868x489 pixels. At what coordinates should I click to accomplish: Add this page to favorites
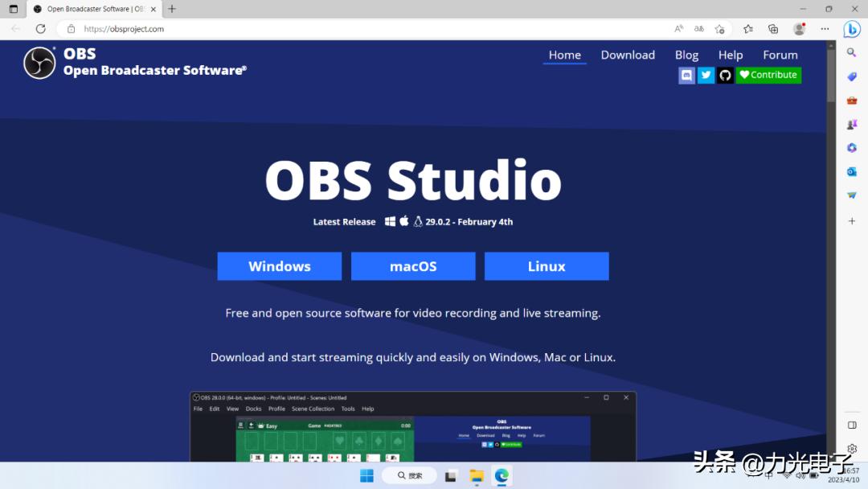[719, 29]
